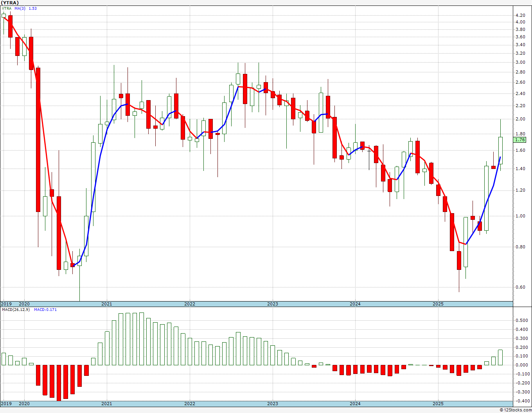Select 2022 on the MACD panel time axis
The image size is (532, 413).
pos(190,404)
